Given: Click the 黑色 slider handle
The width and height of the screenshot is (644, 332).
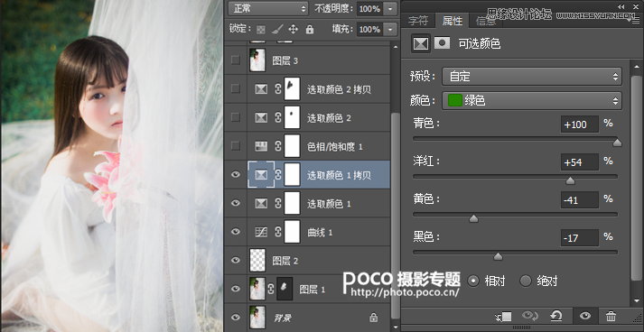Looking at the screenshot, I should click(498, 256).
